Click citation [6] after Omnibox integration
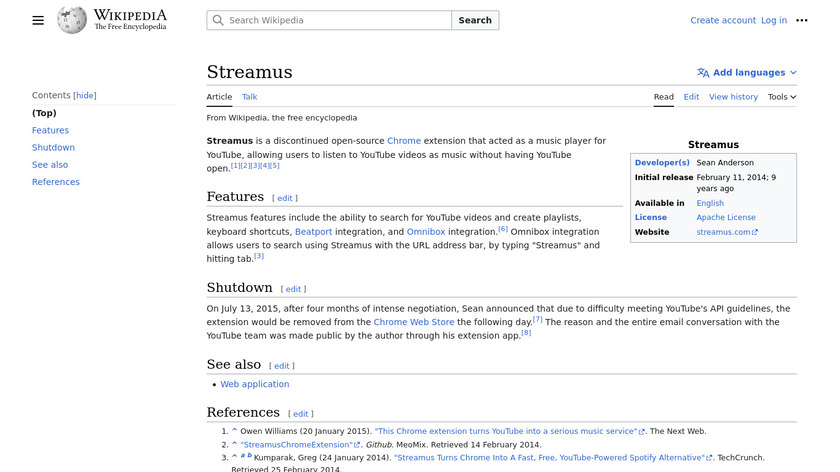Screen dimensions: 840x472 coord(502,229)
